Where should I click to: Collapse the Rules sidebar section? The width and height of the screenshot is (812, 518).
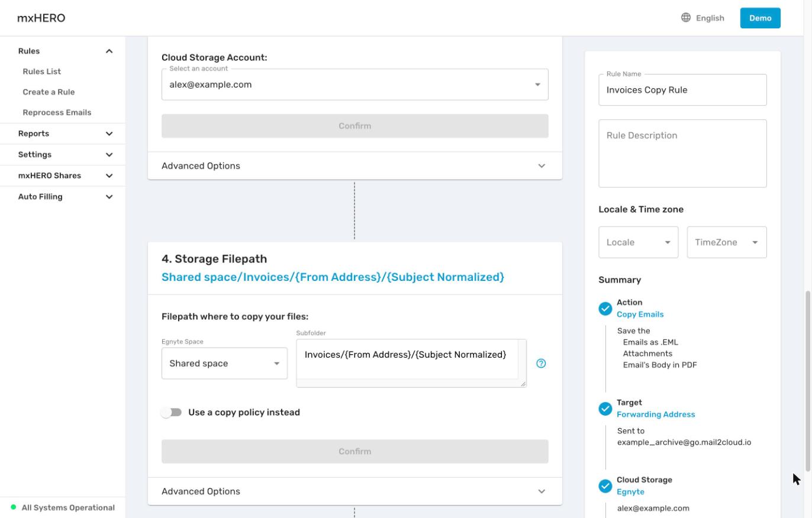[109, 51]
